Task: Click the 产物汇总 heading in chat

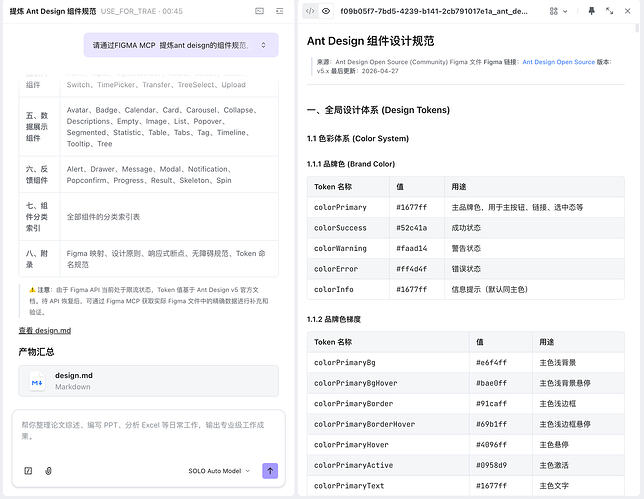Action: (x=36, y=352)
